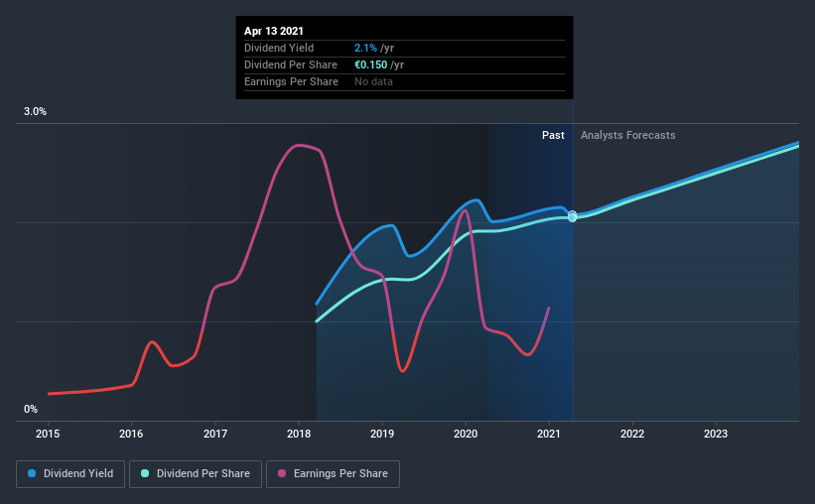Click the 2021 x-axis label
The height and width of the screenshot is (504, 815).
(549, 434)
